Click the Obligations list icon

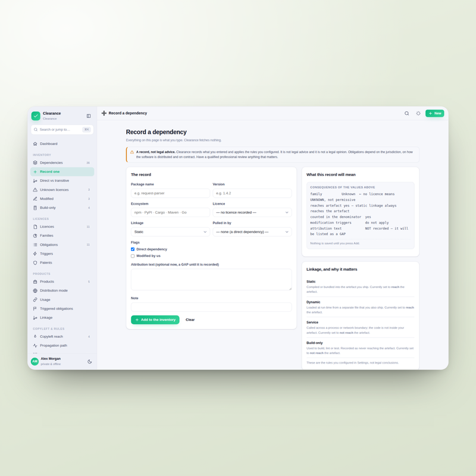click(35, 245)
